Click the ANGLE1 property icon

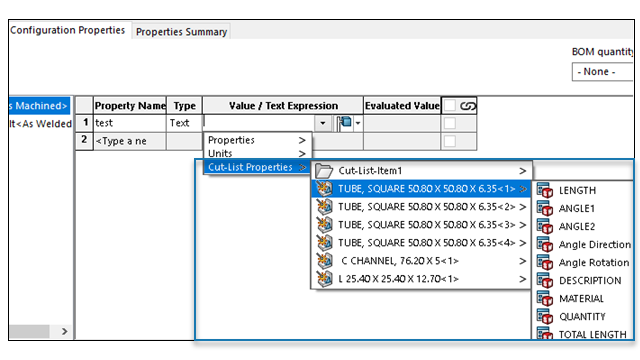[545, 208]
